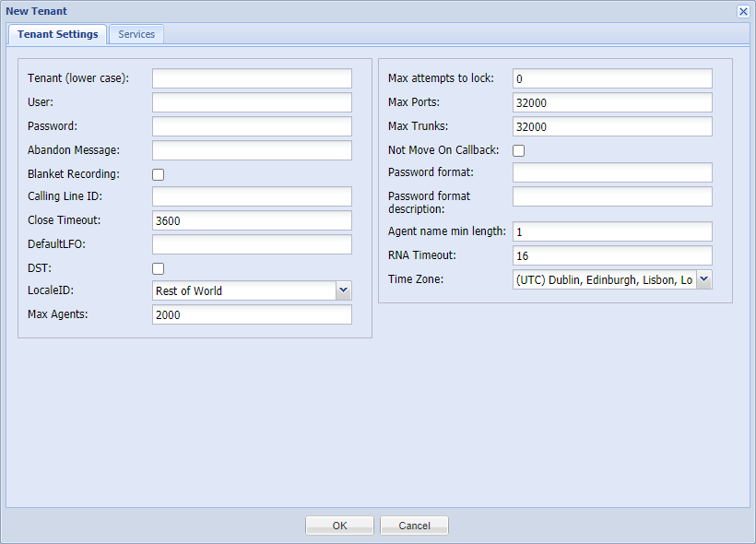Enable the Blanket Recording checkbox

[x=159, y=174]
